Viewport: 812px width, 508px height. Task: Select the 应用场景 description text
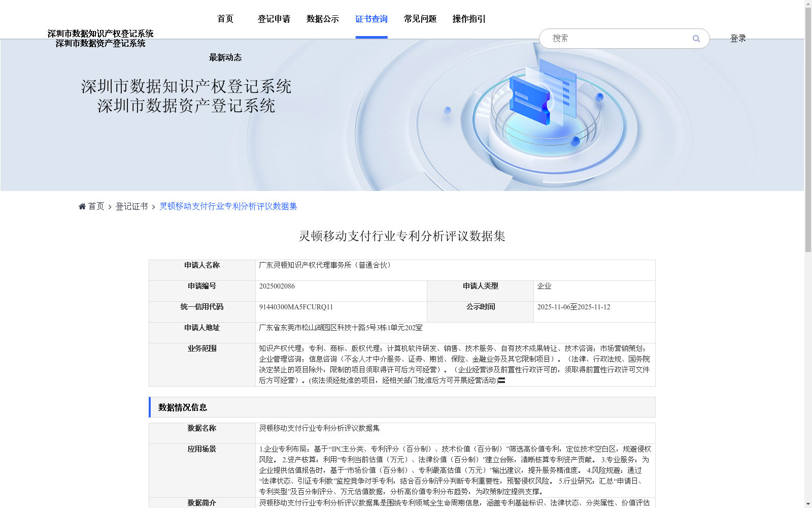[455, 470]
